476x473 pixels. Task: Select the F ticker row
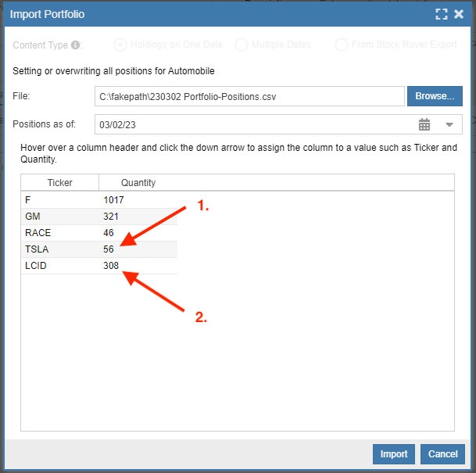coord(99,200)
